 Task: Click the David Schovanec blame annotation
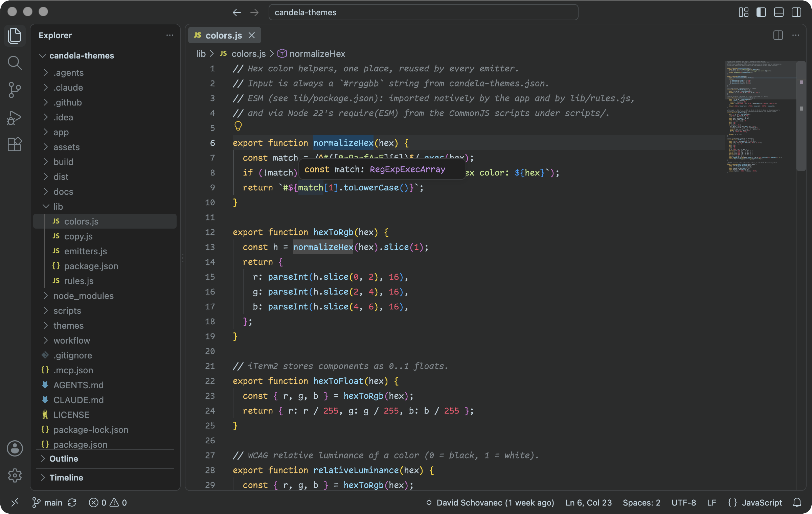point(490,503)
